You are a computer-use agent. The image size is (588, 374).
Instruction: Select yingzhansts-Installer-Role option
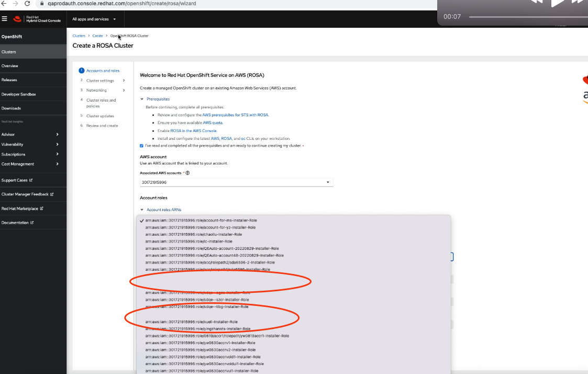294,328
